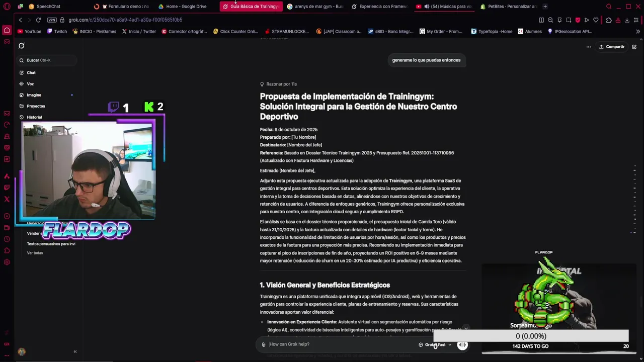The height and width of the screenshot is (362, 644).
Task: Open the 'TypeTopia -Home' bookmark
Action: [x=492, y=32]
